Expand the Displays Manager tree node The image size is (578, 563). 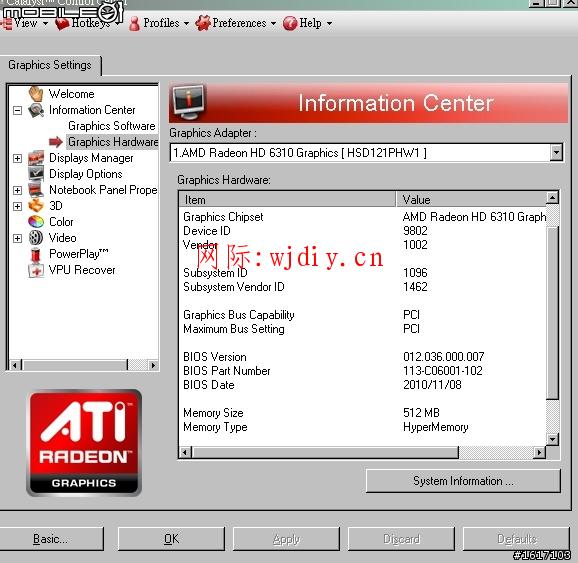pos(17,158)
